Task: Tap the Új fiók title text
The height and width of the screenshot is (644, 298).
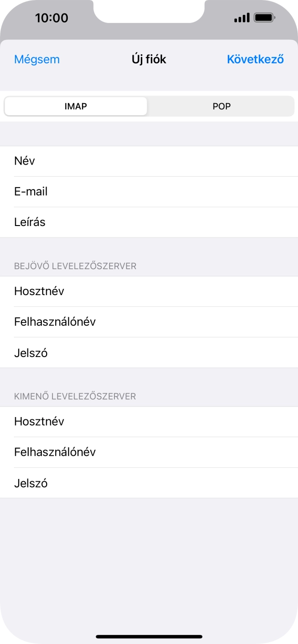Action: coord(149,59)
